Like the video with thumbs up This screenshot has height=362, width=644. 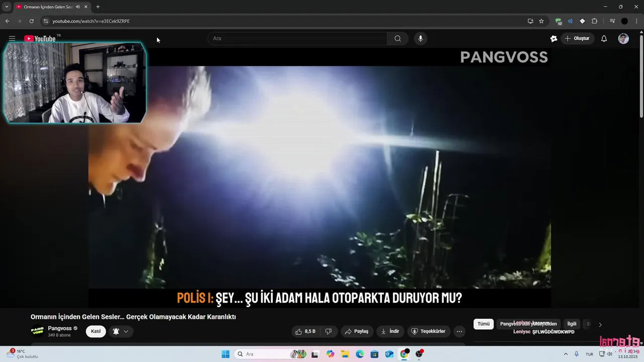[x=305, y=331]
